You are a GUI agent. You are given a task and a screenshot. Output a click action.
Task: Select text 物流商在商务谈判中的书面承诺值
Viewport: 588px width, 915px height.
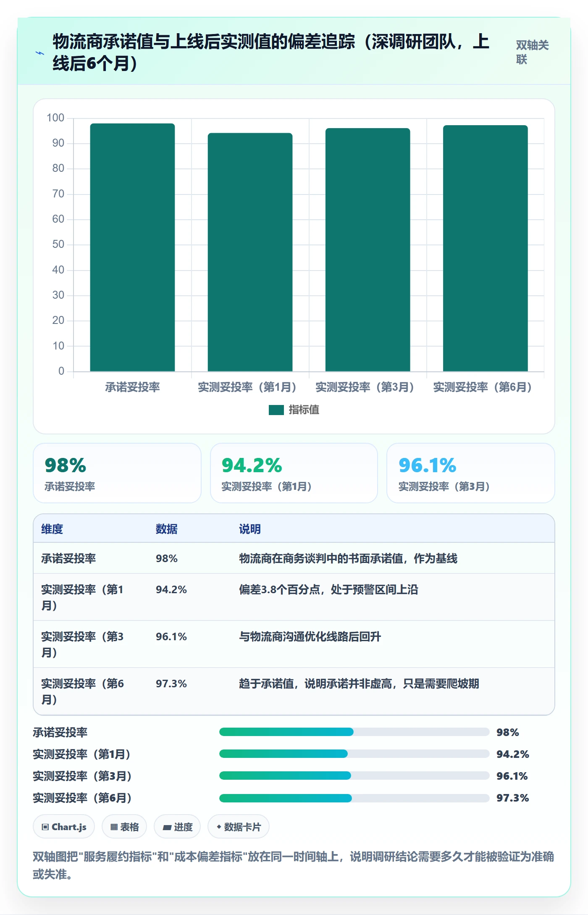(x=320, y=558)
